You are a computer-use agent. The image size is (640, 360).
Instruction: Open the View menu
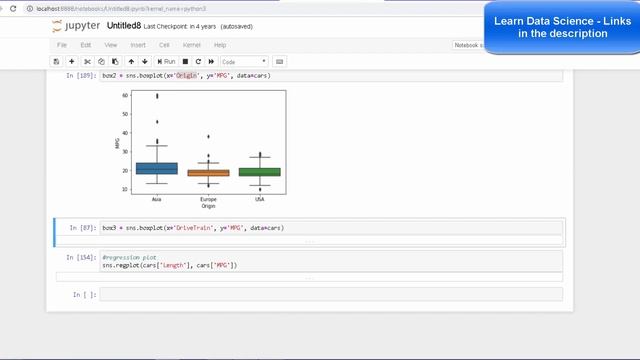(111, 45)
